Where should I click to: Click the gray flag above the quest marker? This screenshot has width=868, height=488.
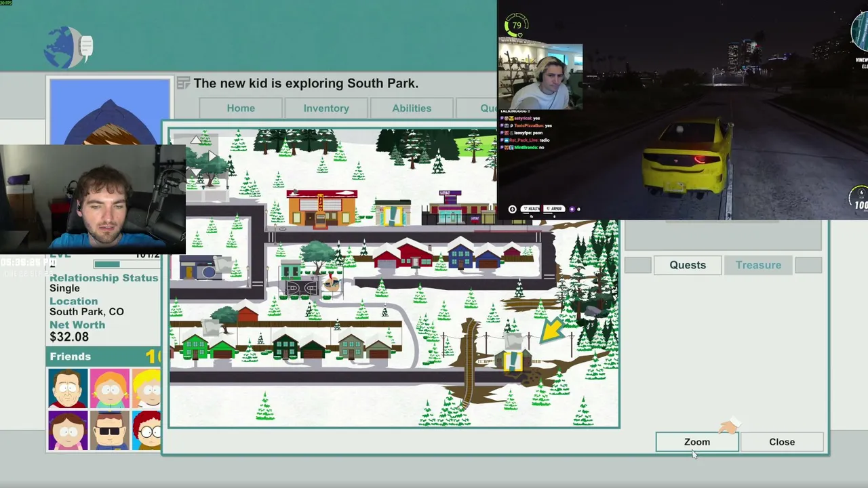[513, 341]
